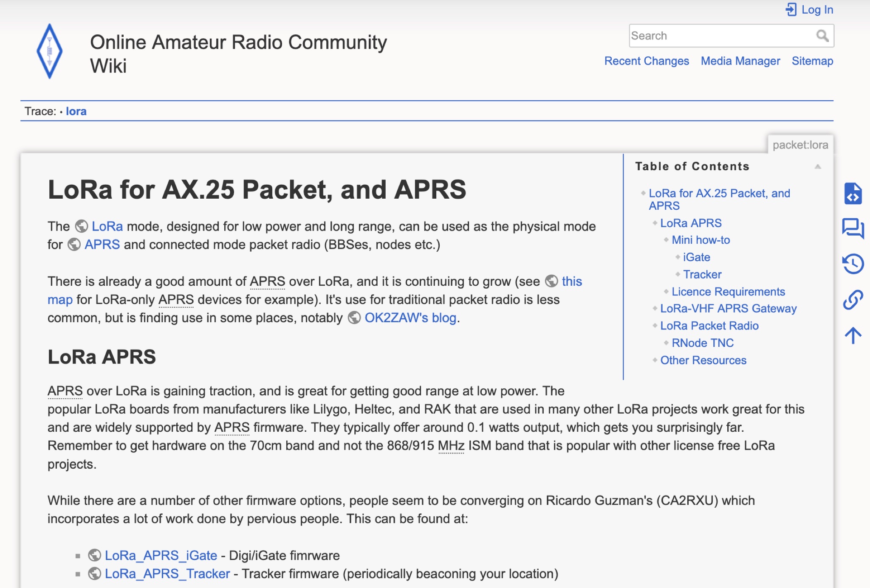Collapse the Table of Contents

click(x=818, y=166)
